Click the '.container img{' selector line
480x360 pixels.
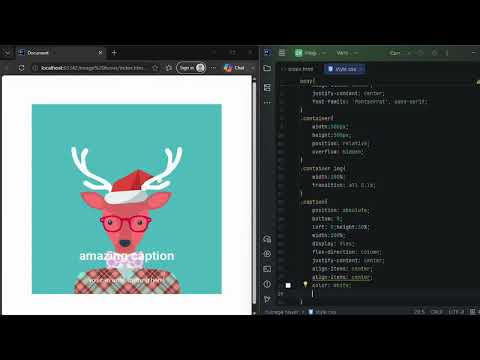point(323,168)
